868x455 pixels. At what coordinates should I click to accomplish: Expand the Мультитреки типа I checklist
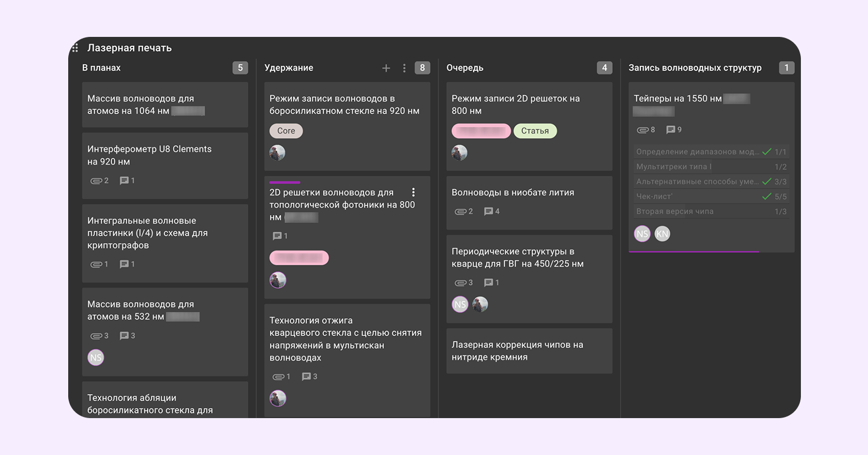[711, 167]
